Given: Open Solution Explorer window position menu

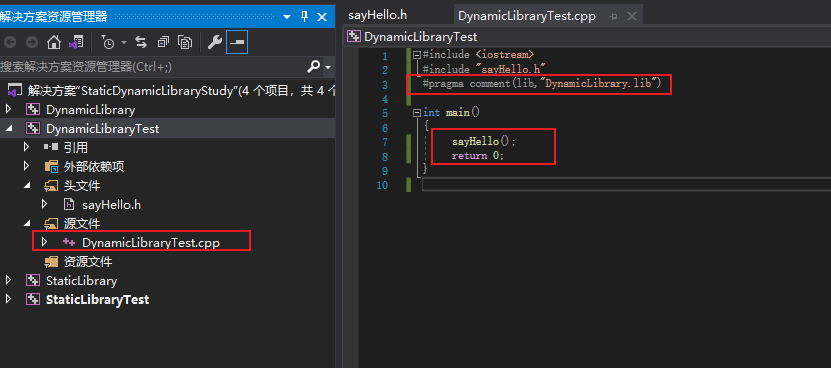Looking at the screenshot, I should [x=287, y=17].
